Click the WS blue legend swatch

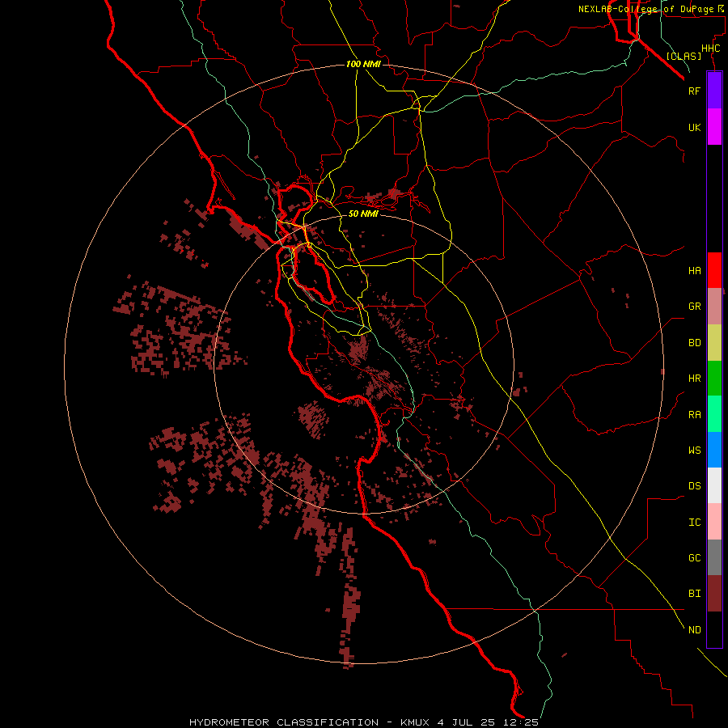714,450
